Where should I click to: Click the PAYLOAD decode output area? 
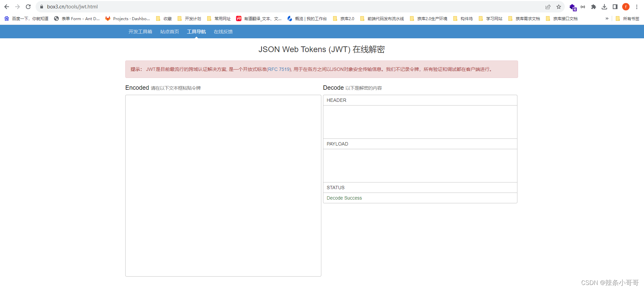(x=420, y=166)
